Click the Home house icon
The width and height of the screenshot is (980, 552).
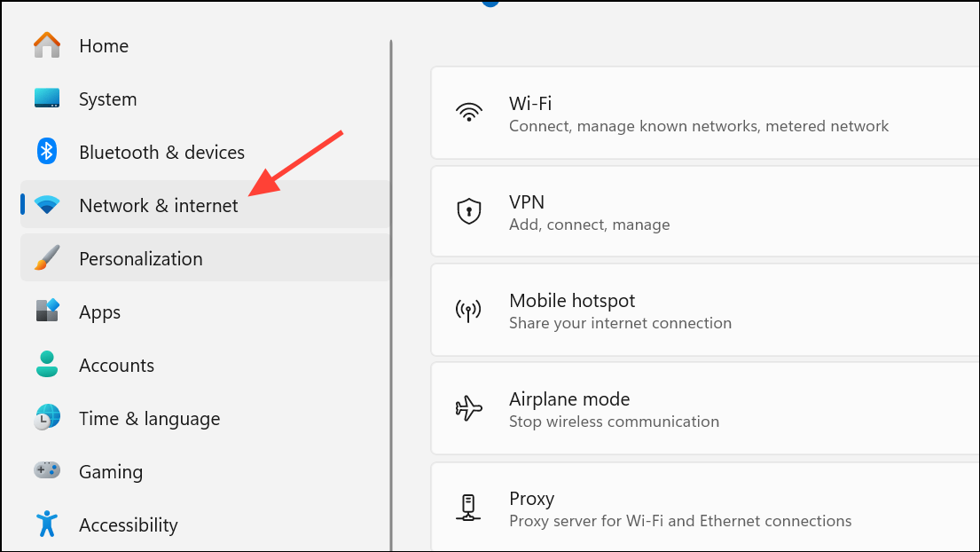pos(47,45)
